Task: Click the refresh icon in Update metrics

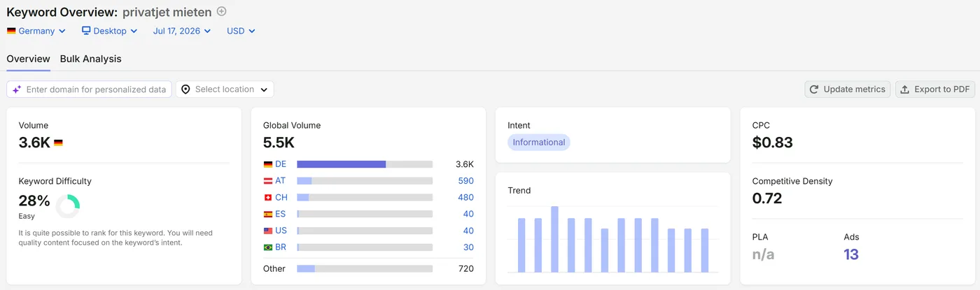Action: pyautogui.click(x=814, y=89)
